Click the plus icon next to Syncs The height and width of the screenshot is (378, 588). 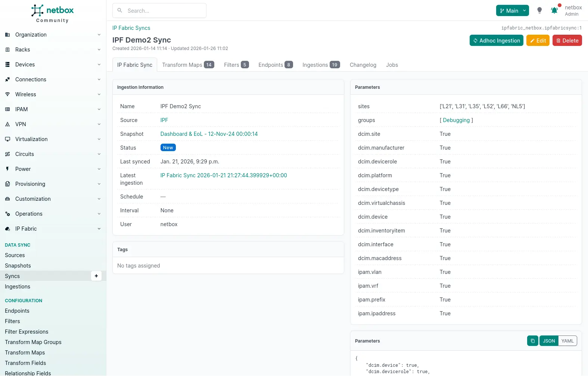[x=96, y=276]
